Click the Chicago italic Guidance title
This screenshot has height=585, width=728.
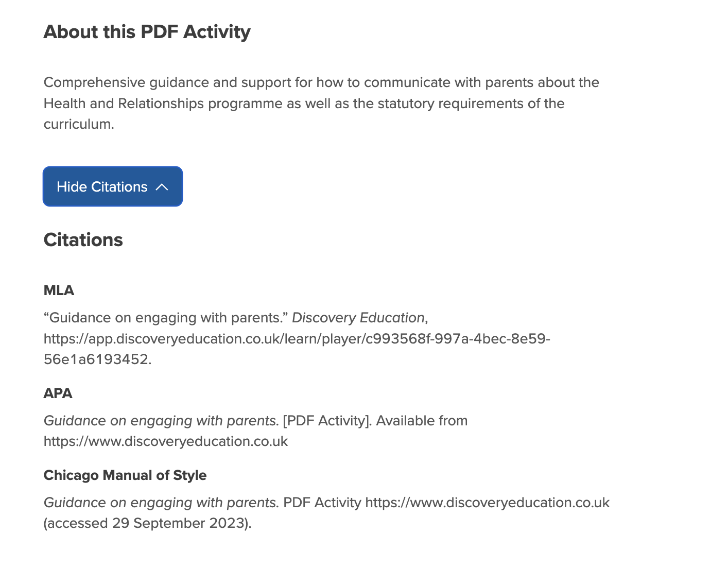point(161,503)
